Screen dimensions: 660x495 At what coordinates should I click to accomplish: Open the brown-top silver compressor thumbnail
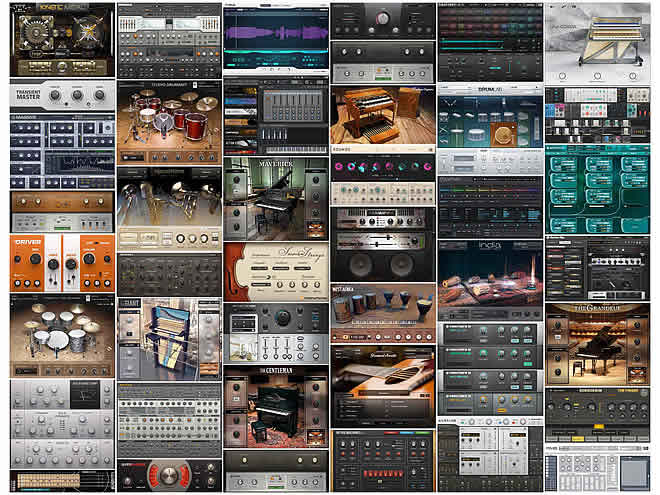tap(62, 212)
